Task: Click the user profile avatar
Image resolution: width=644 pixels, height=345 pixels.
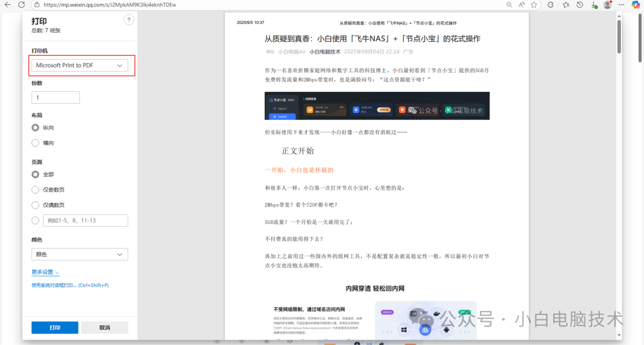Action: coord(608,5)
